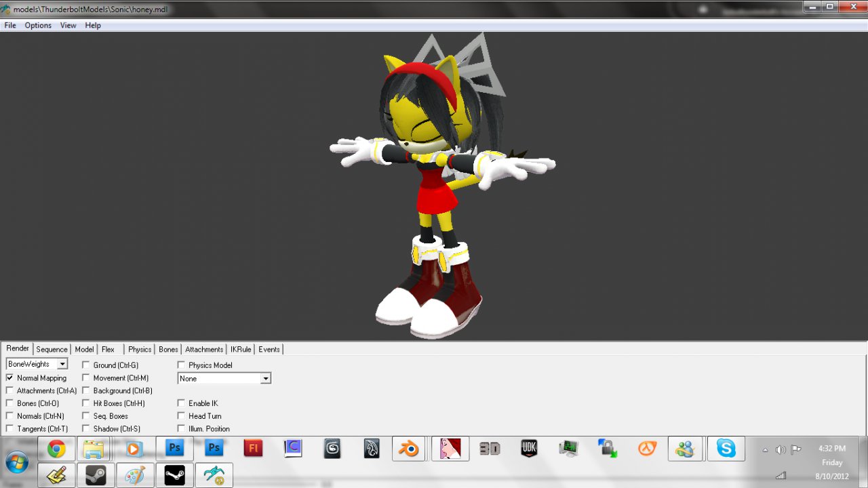Image resolution: width=868 pixels, height=488 pixels.
Task: Switch to the Sequence tab
Action: tap(52, 349)
